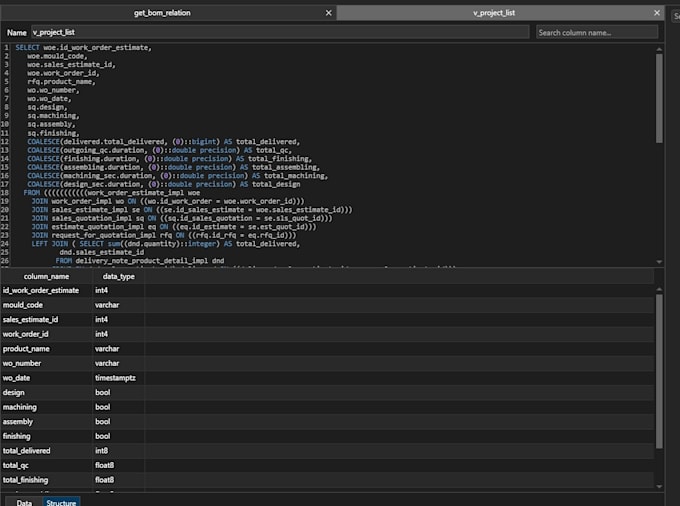Select the v_project_list tab
Screen dimensions: 680x506
[494, 13]
